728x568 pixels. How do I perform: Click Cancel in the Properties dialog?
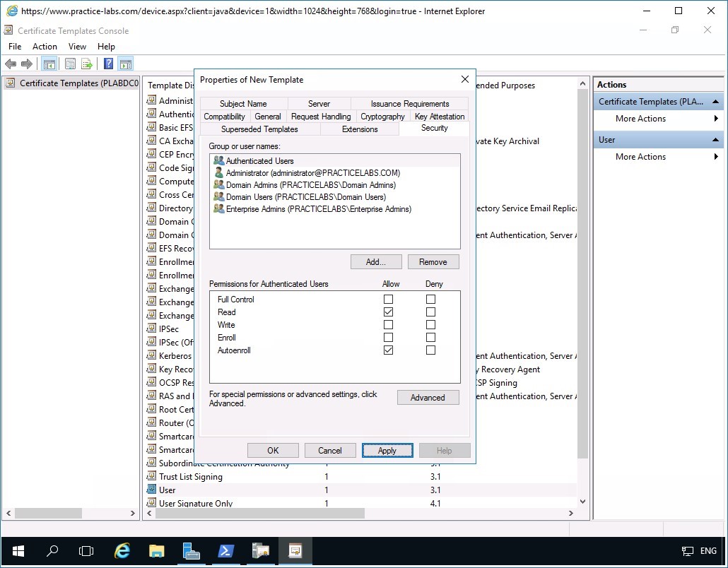[330, 450]
